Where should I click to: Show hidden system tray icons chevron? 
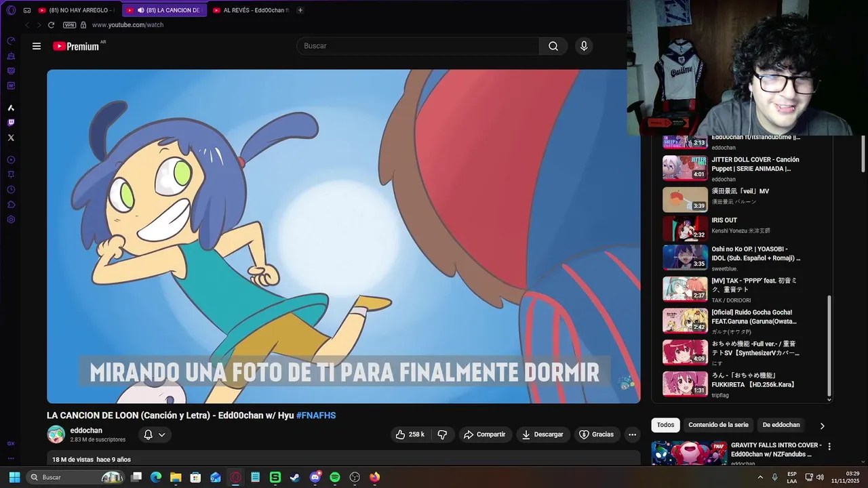(x=759, y=477)
